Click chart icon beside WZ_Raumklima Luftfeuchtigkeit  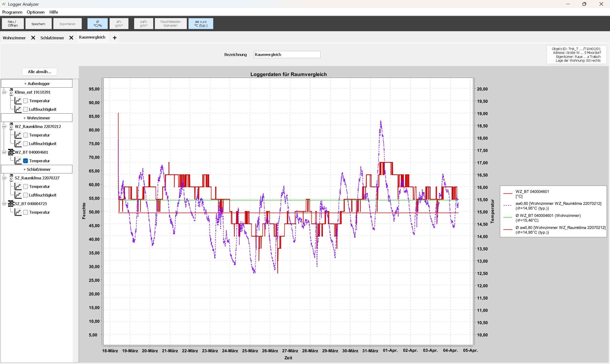18,144
